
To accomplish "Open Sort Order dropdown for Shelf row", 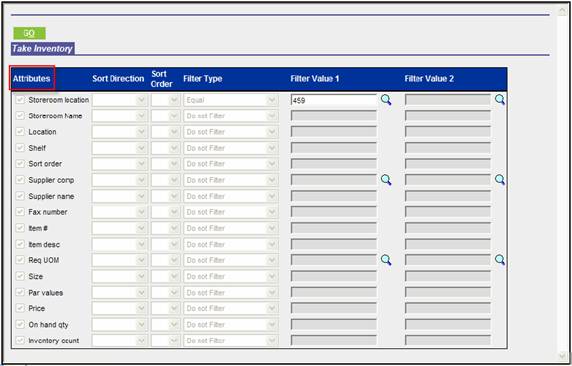I will click(x=166, y=148).
